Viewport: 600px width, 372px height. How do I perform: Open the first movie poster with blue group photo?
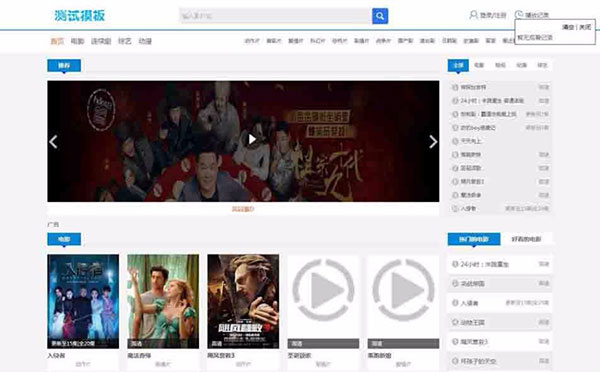[x=83, y=301]
